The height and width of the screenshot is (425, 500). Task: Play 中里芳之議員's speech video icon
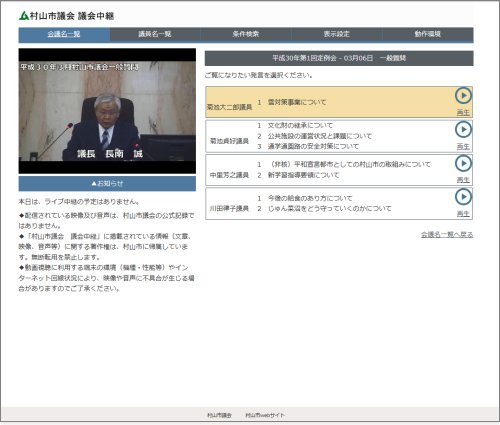click(x=463, y=163)
